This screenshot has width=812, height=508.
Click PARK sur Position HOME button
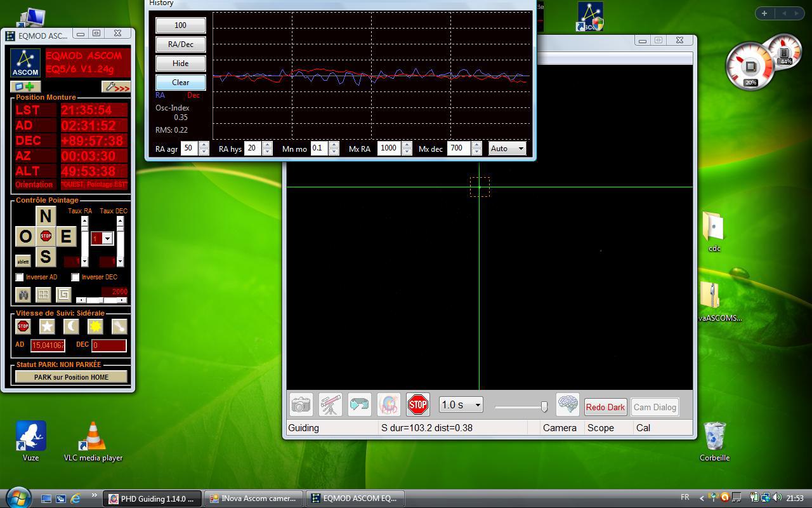[71, 377]
